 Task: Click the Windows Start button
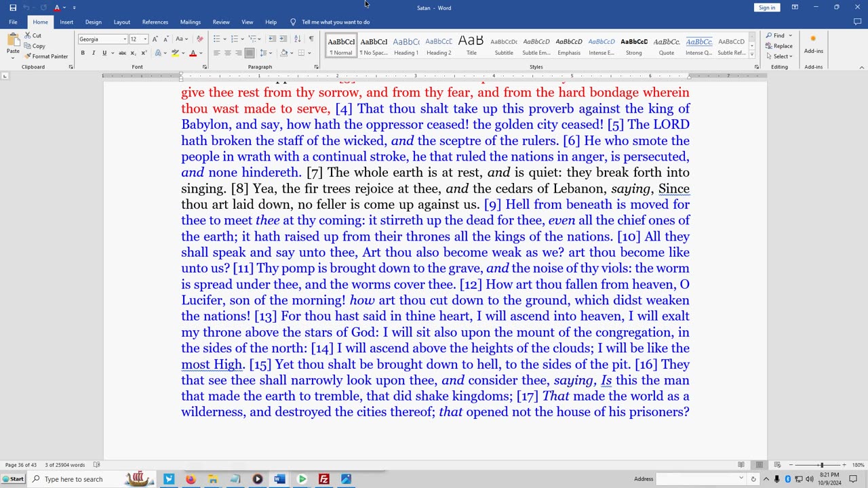tap(13, 479)
